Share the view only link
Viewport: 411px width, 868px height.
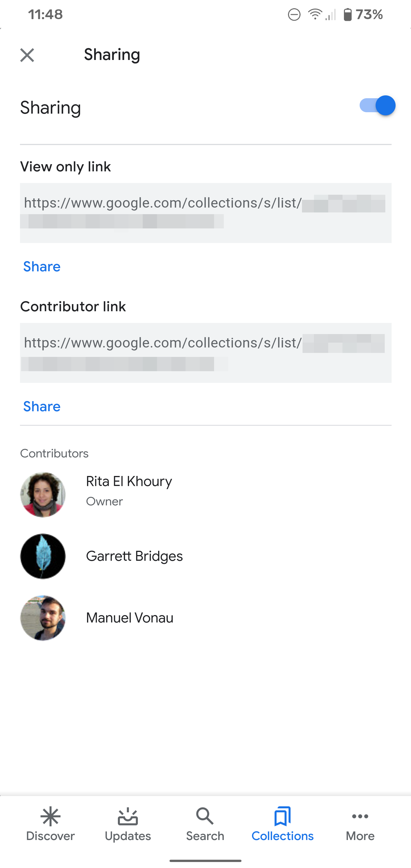point(41,266)
